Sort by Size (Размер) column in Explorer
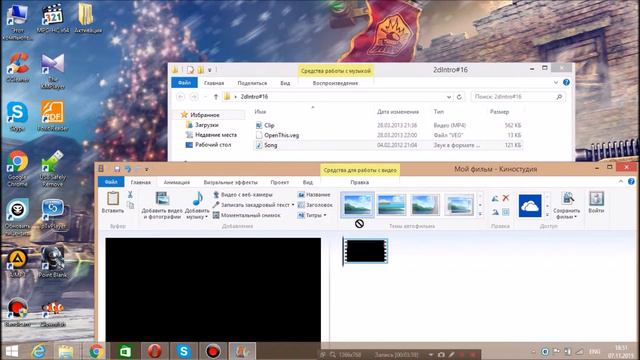 pos(500,111)
